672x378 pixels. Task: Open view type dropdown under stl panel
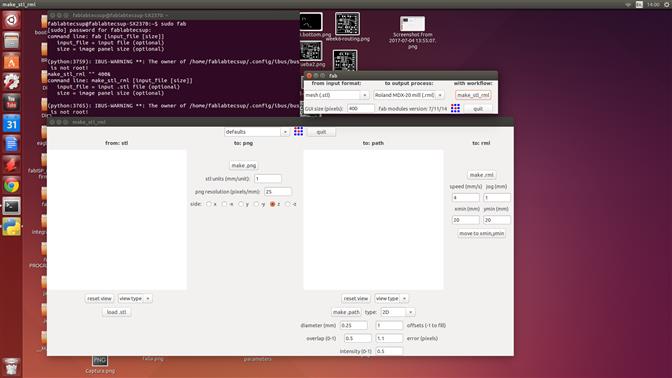tap(135, 298)
